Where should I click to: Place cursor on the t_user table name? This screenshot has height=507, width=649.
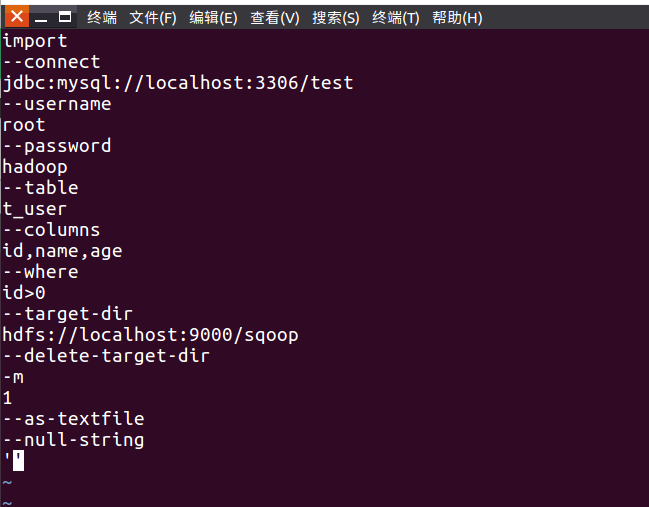point(35,209)
